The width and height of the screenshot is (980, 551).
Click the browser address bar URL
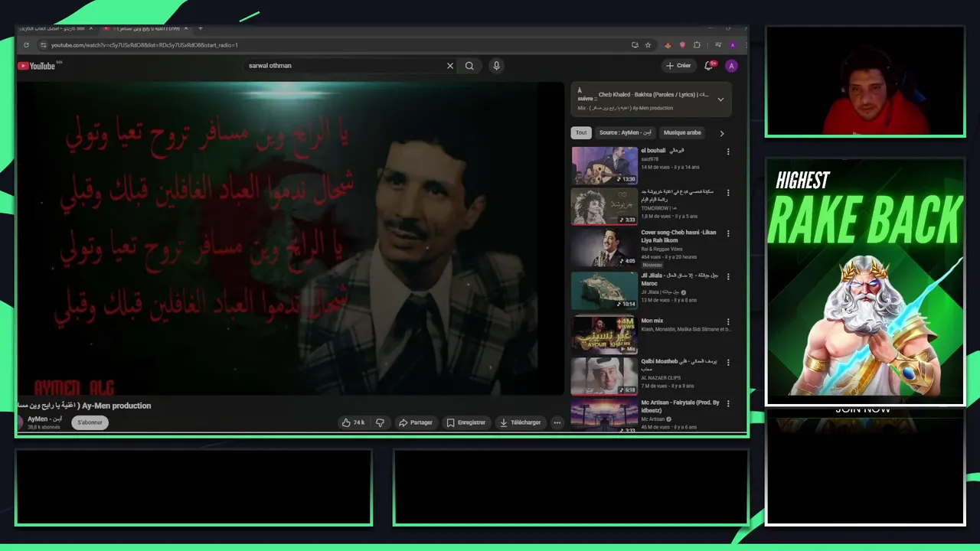point(144,45)
